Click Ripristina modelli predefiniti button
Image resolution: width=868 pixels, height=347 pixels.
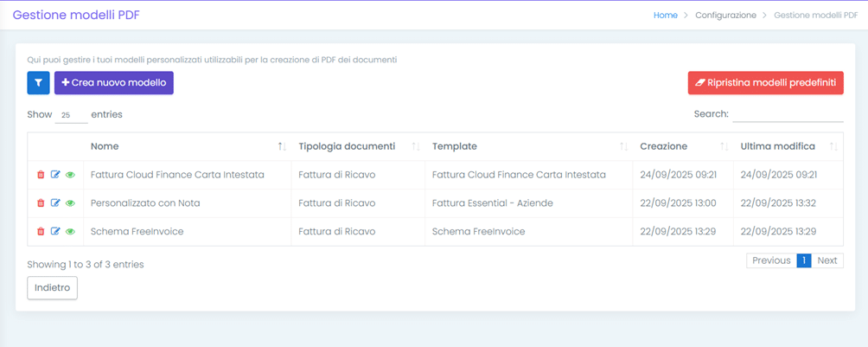(x=765, y=83)
